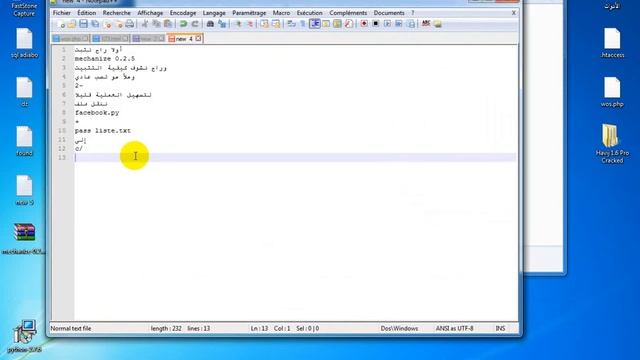Undo the last edit via toolbar
The width and height of the screenshot is (640, 360).
(x=183, y=24)
